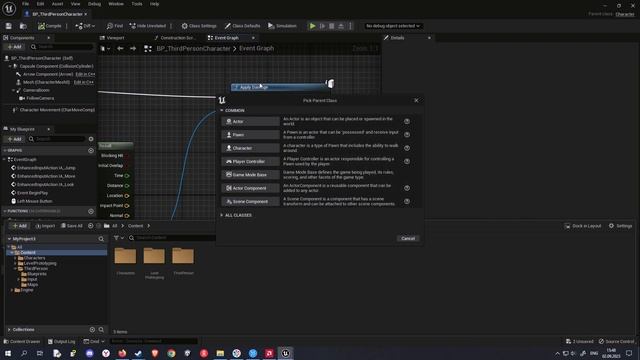The image size is (640, 360).
Task: Collapse the GRAPHS section
Action: click(5, 151)
